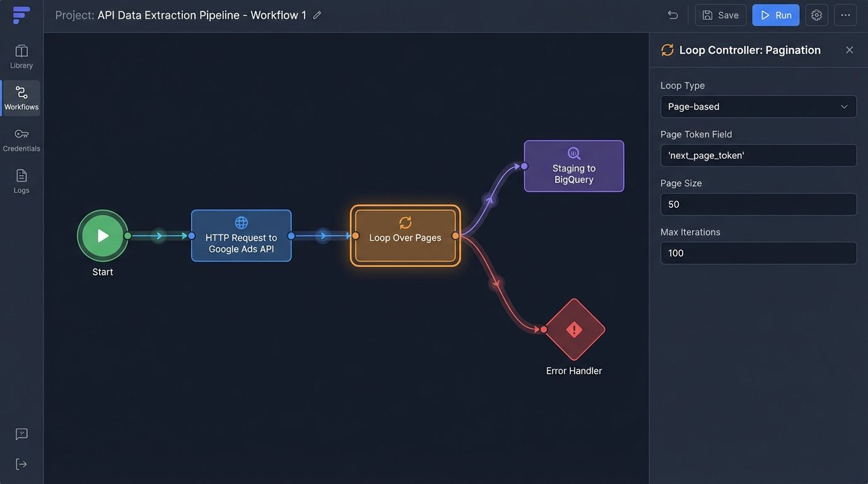The image size is (868, 484).
Task: Open the overflow menu with three dots
Action: click(845, 14)
